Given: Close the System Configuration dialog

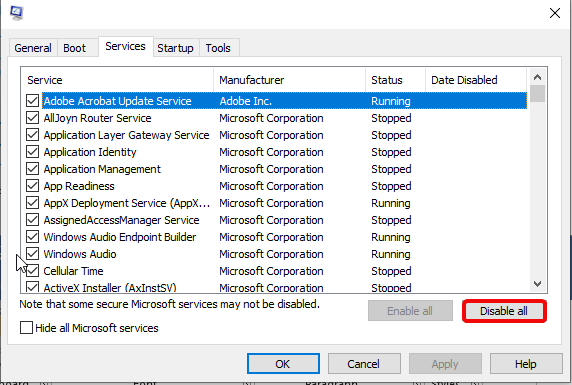Looking at the screenshot, I should click(554, 13).
